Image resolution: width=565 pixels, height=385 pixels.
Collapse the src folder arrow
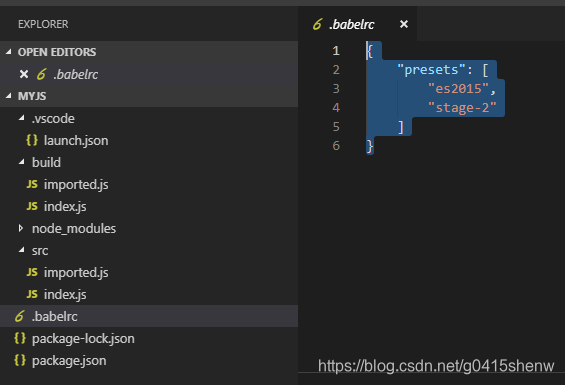pyautogui.click(x=22, y=250)
